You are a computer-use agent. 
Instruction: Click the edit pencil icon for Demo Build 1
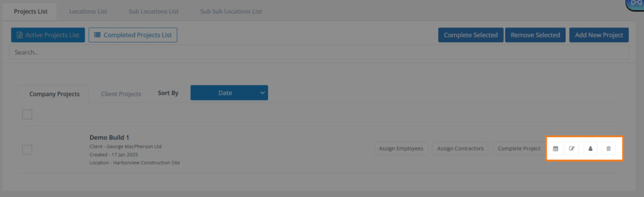click(x=572, y=148)
